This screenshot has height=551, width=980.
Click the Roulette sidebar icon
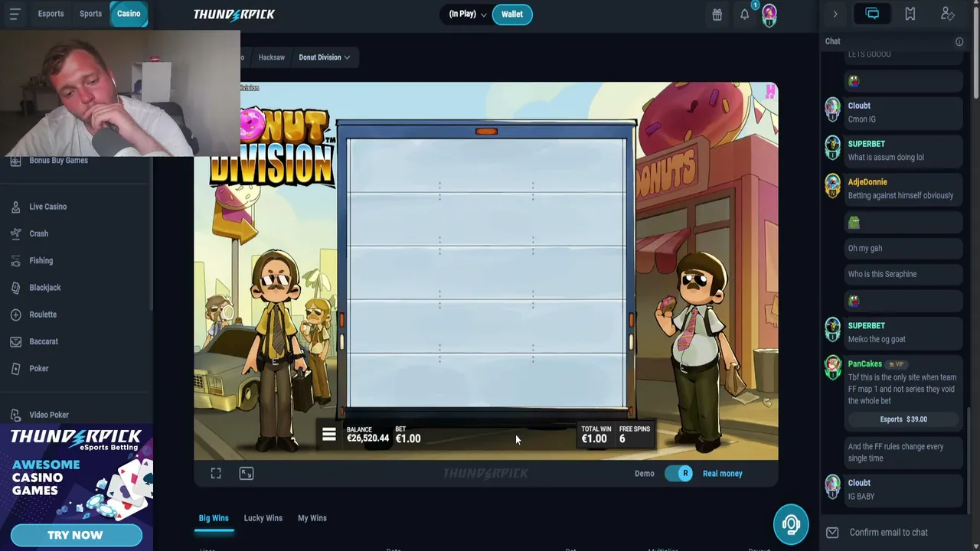pyautogui.click(x=15, y=315)
